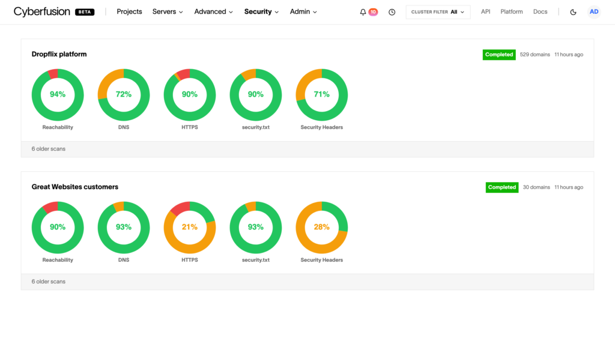This screenshot has height=364, width=615.
Task: Open the Dropflix platform scan title
Action: [x=59, y=54]
